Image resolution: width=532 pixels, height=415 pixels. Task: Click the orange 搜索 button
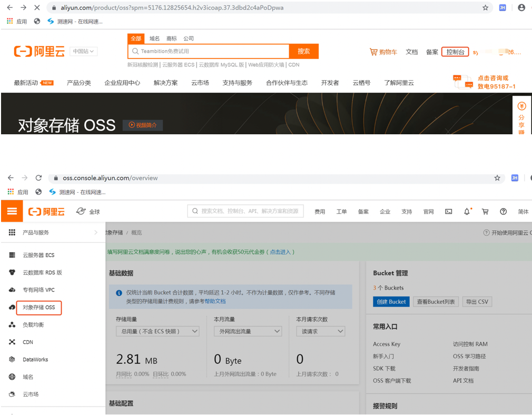point(303,51)
